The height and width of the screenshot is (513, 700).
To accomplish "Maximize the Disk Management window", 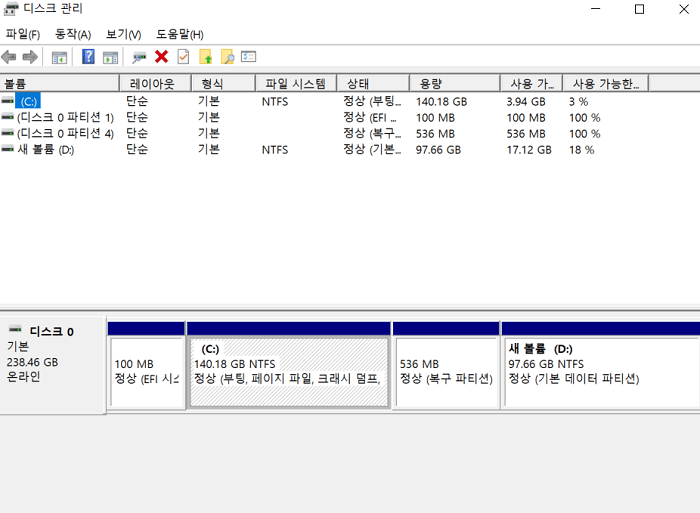I will pyautogui.click(x=639, y=9).
